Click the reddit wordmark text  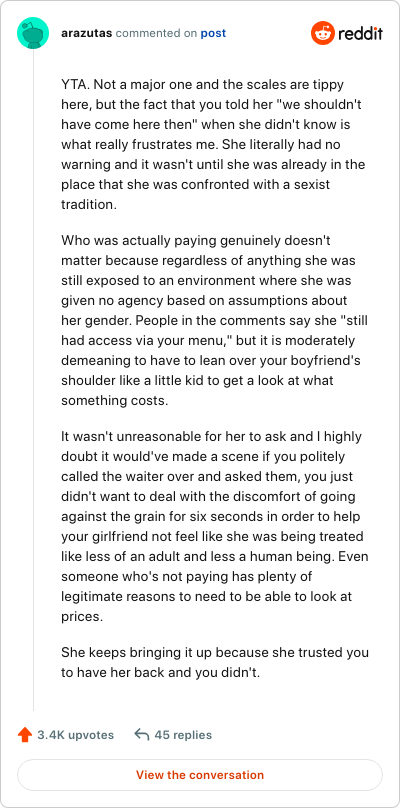pos(360,34)
